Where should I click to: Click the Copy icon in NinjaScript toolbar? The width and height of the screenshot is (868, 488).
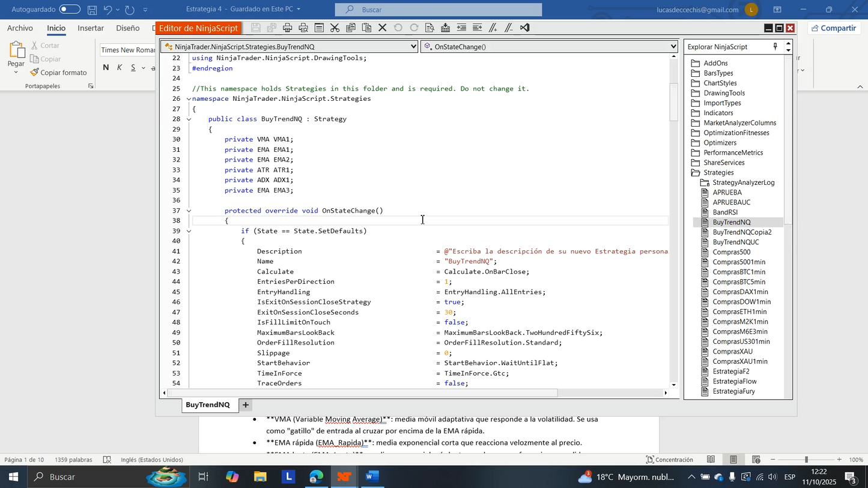tap(350, 28)
